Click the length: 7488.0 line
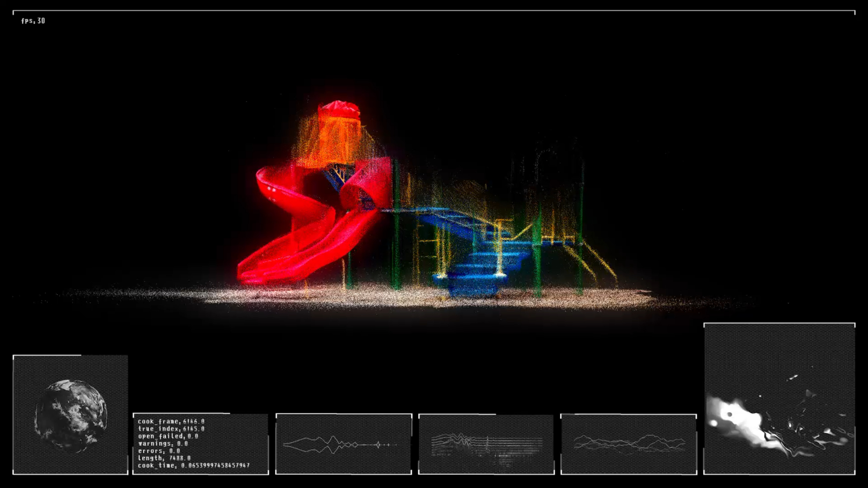The width and height of the screenshot is (868, 488). click(x=164, y=458)
